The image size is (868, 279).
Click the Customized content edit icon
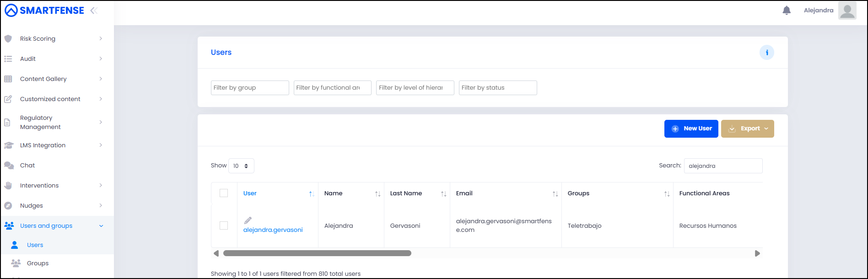click(8, 99)
